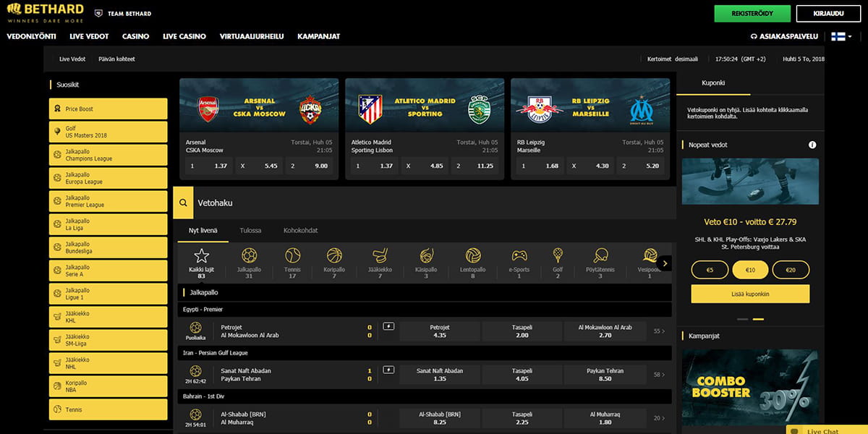Select the Kaikki lajit star icon

[x=201, y=255]
